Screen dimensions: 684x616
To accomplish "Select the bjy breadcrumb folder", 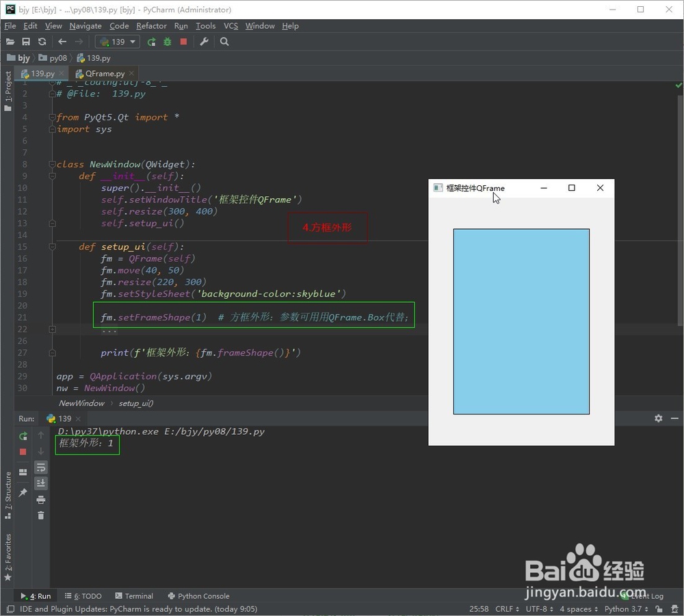I will 18,58.
